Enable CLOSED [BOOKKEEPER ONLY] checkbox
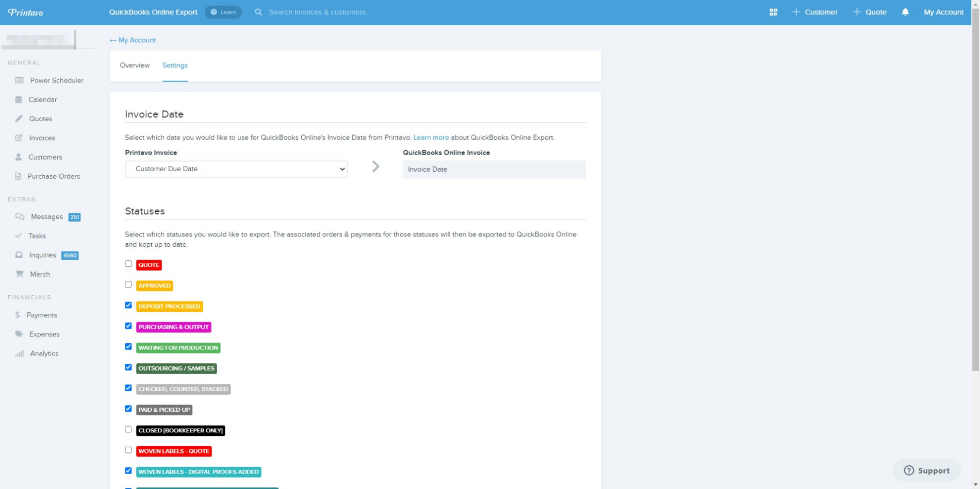 click(128, 429)
